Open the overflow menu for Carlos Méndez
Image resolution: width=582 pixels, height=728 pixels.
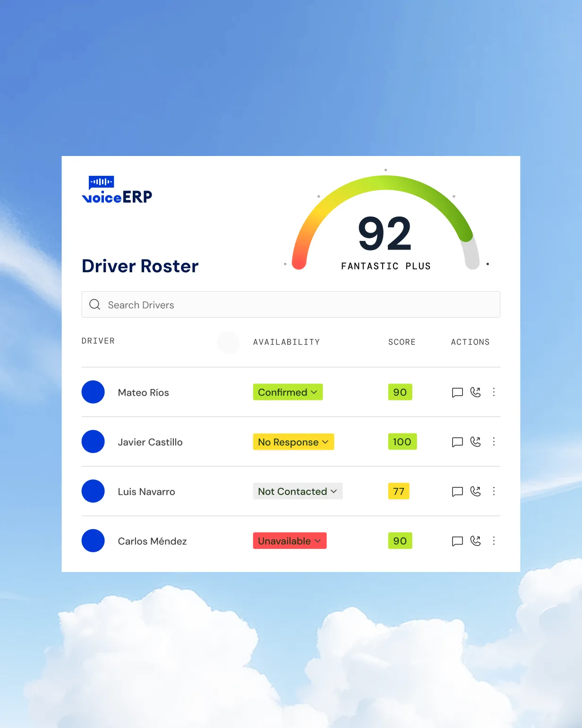click(x=494, y=541)
